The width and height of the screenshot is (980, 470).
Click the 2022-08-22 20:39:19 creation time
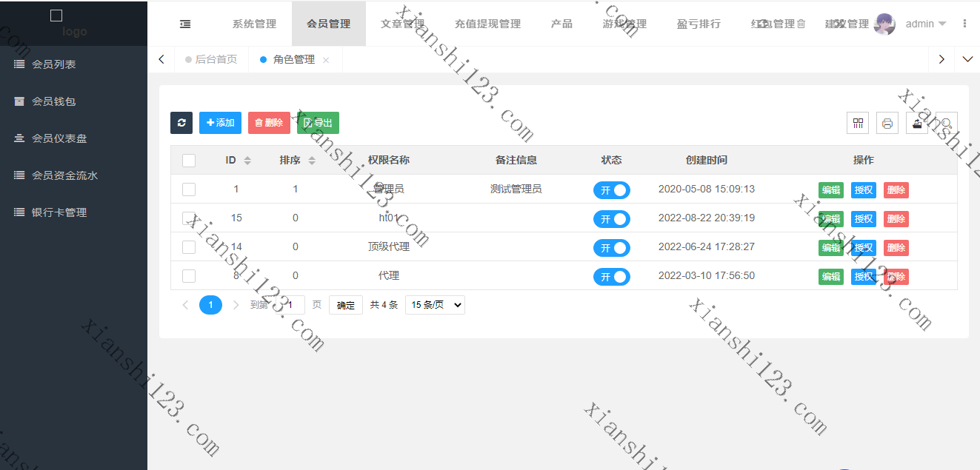(x=707, y=218)
